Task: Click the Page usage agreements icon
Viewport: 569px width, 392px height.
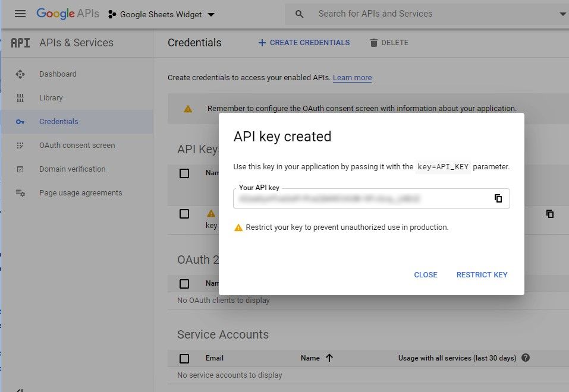Action: (20, 193)
